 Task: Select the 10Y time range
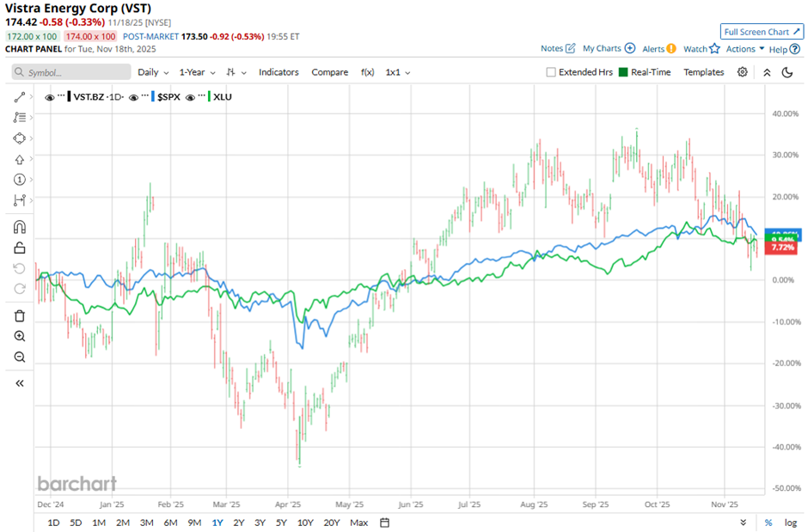tap(305, 523)
